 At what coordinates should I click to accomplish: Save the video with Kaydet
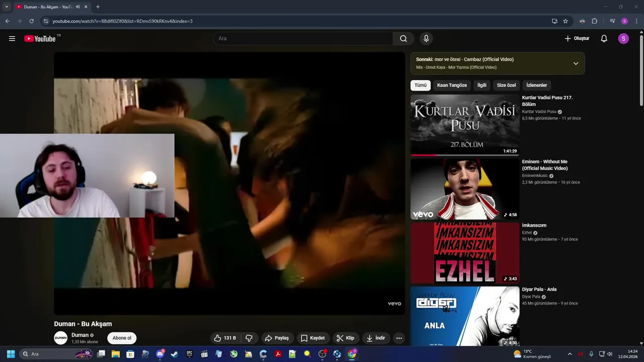[x=313, y=338]
